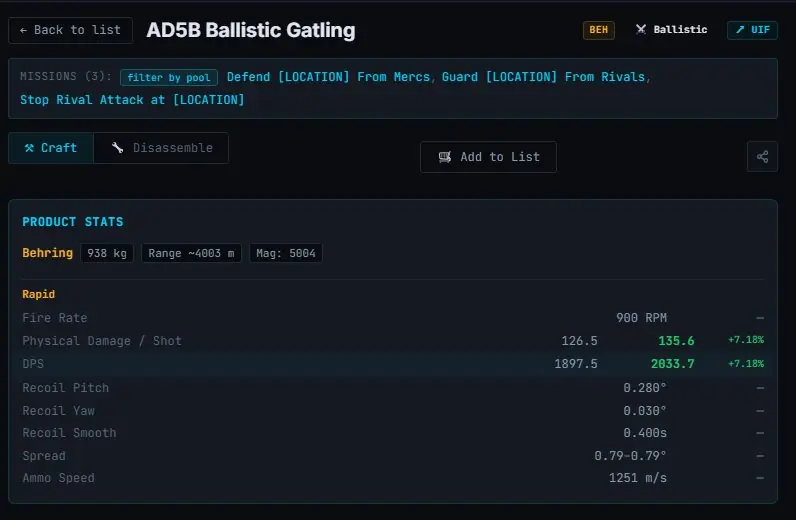The width and height of the screenshot is (796, 520).
Task: Click the Range ~4003 m tag
Action: click(x=191, y=253)
